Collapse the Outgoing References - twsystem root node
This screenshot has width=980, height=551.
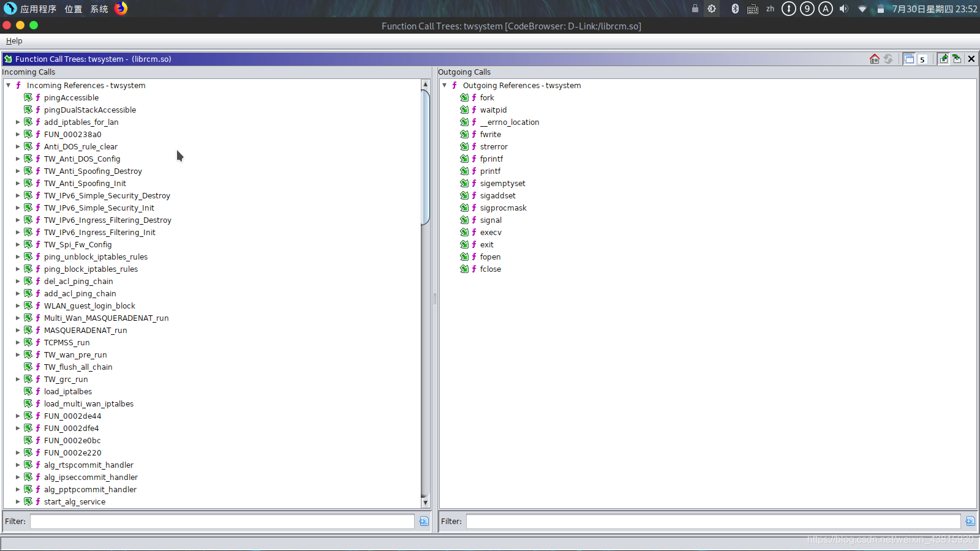[445, 85]
